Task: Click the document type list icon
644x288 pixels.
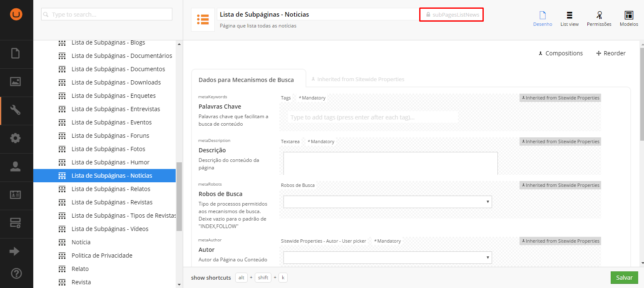Action: (x=203, y=20)
